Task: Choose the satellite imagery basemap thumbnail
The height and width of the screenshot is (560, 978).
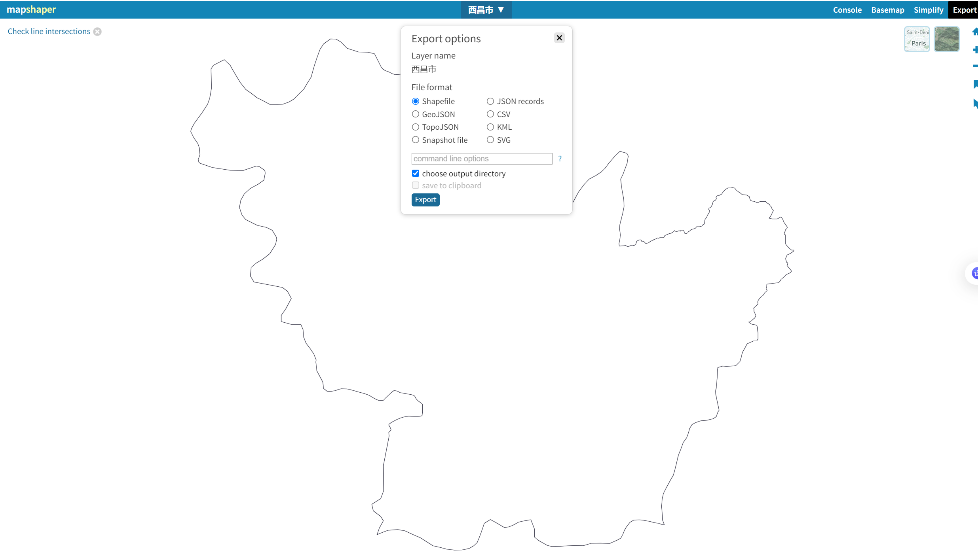Action: pos(946,39)
